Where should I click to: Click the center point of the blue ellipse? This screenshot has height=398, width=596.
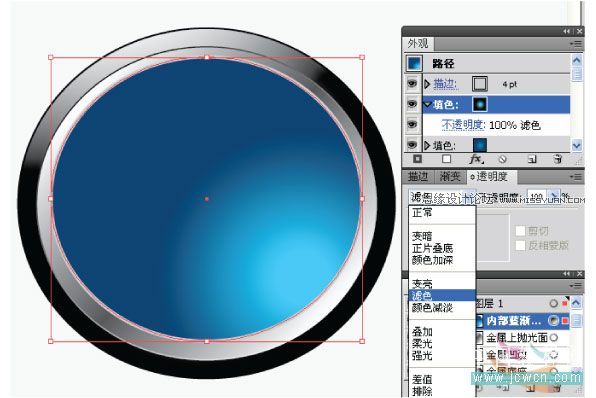207,198
